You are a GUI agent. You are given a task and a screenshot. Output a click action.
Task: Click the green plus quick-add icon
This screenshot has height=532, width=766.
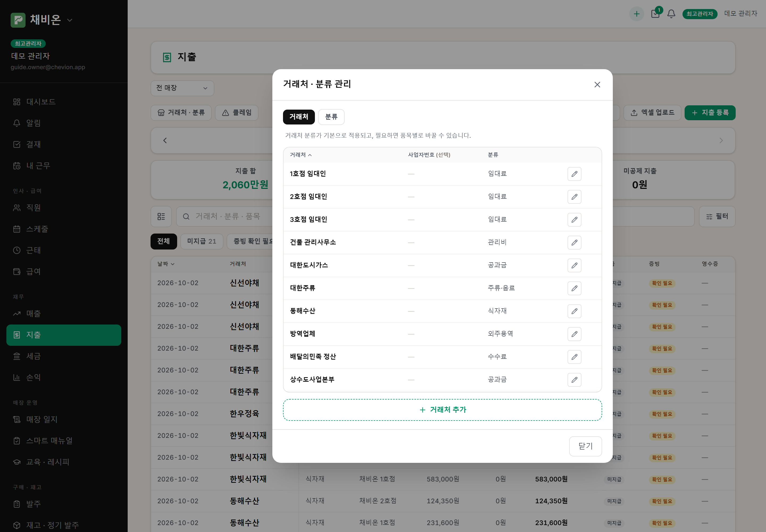coord(636,14)
